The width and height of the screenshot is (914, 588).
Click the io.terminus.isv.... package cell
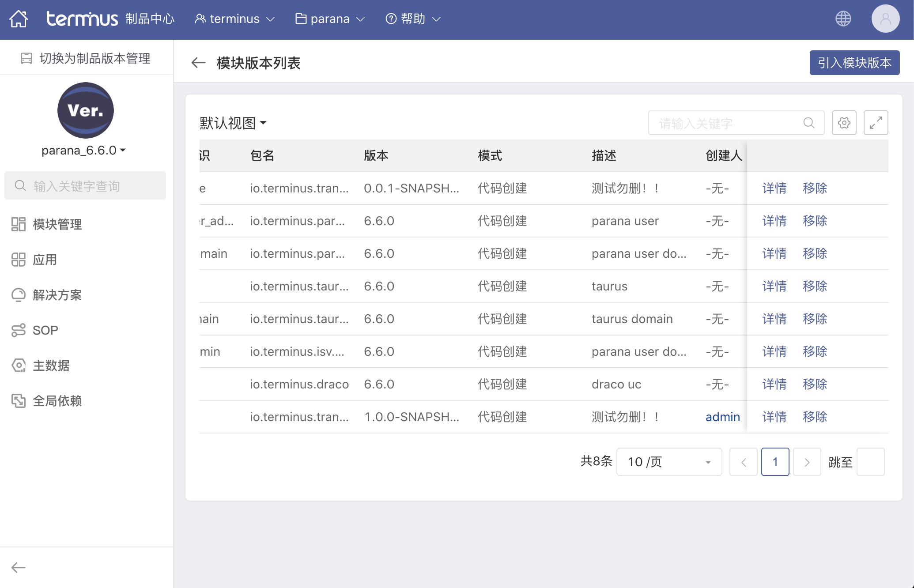click(297, 351)
